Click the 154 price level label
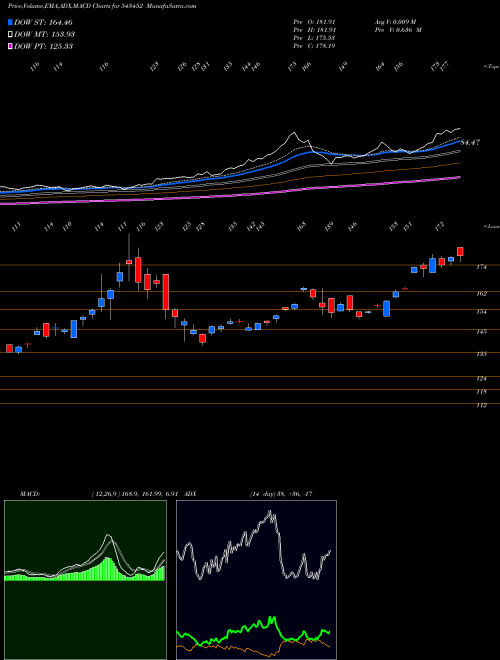Viewport: 500px width, 660px height. click(x=481, y=312)
